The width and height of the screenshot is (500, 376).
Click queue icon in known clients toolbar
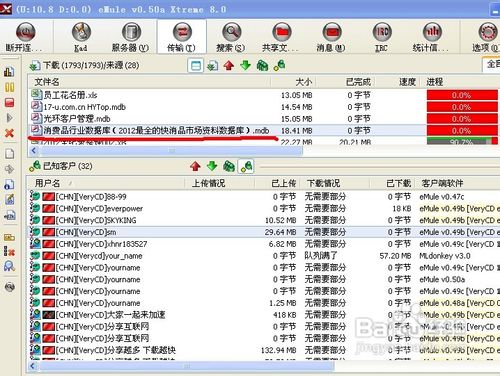(229, 166)
